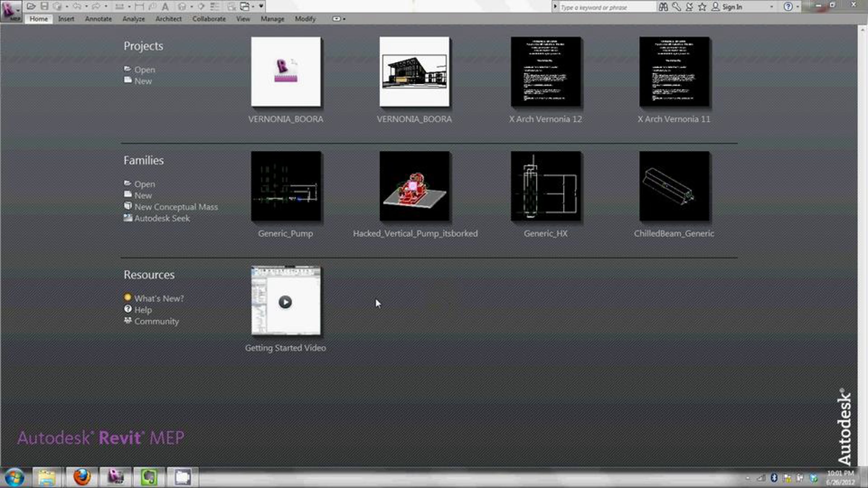Play the Getting Started Video

(x=285, y=302)
